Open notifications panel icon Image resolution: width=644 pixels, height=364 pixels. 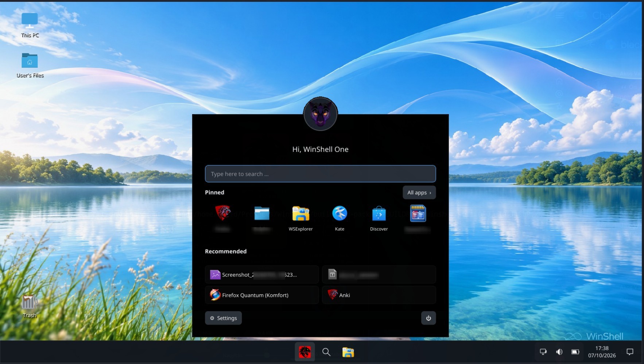click(x=630, y=352)
